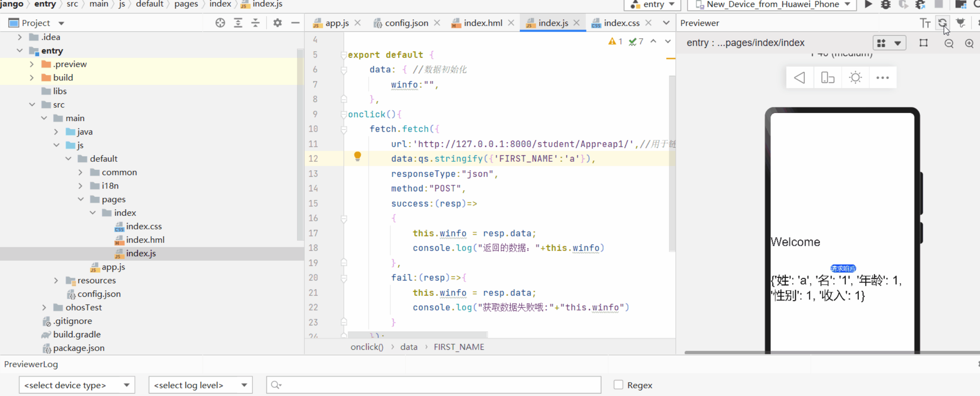The height and width of the screenshot is (396, 980).
Task: Click the default breadcrumb in navigation bar
Action: tap(149, 4)
